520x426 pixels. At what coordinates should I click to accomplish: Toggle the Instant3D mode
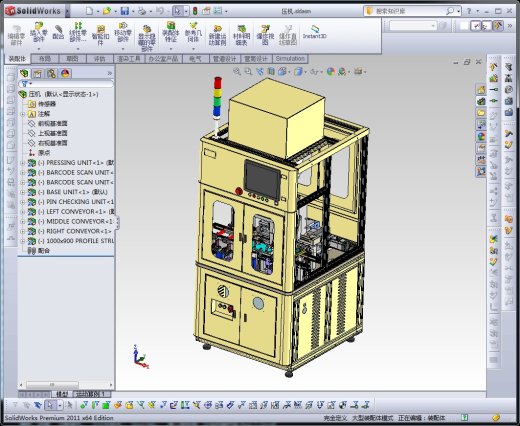[314, 32]
